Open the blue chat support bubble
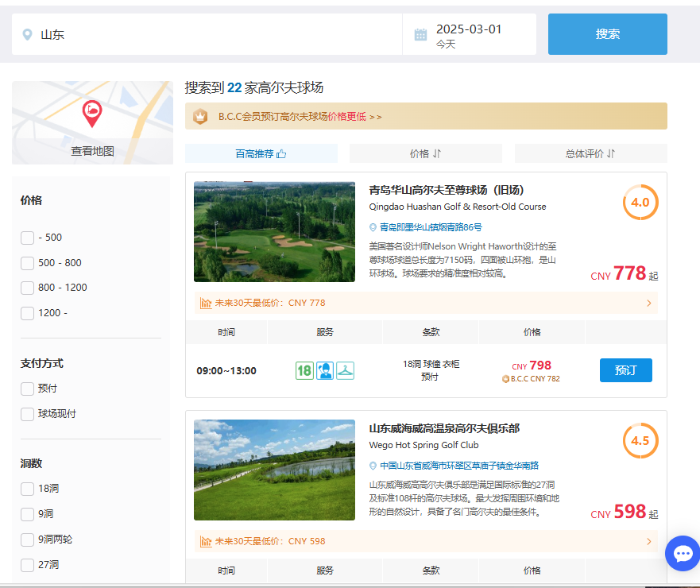This screenshot has width=700, height=588. coord(682,554)
